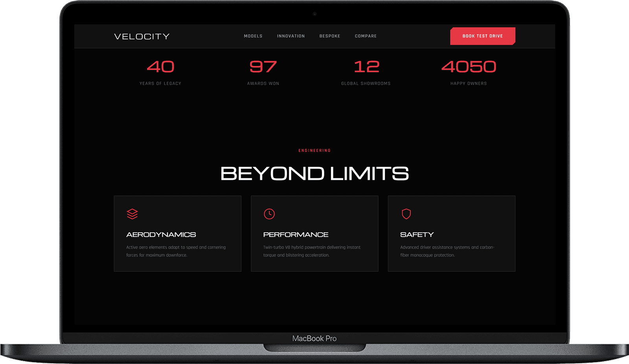The image size is (629, 364).
Task: Click the 97 awards won number
Action: 263,67
